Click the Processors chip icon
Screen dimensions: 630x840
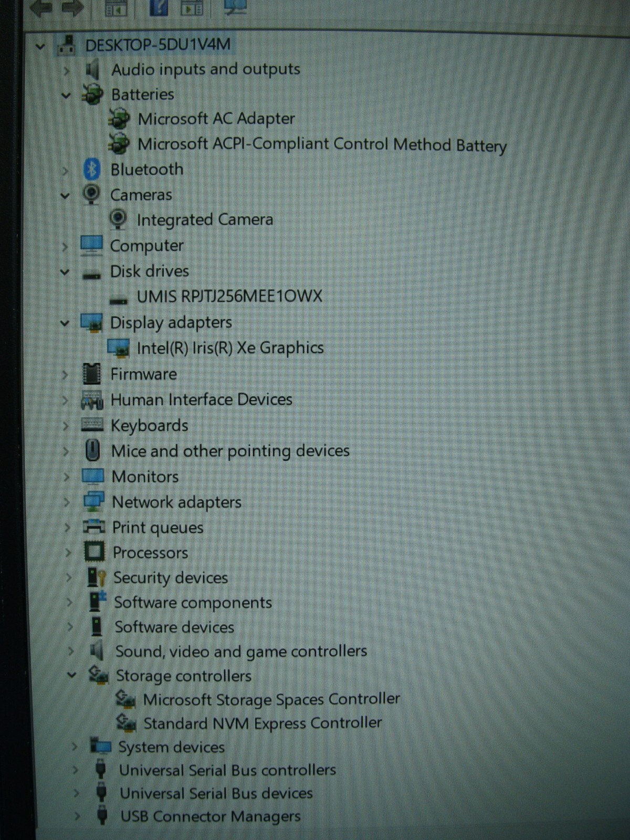coord(95,552)
